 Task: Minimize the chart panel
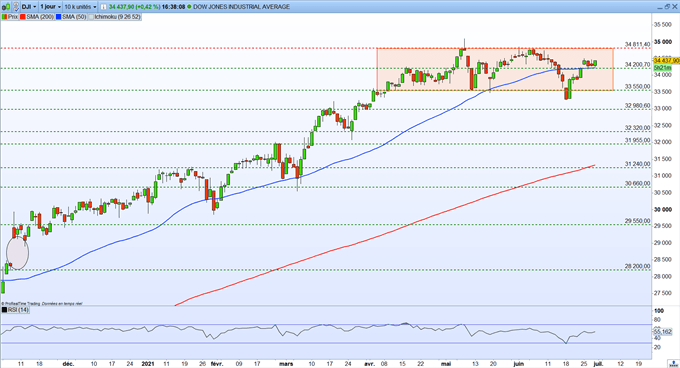660,8
